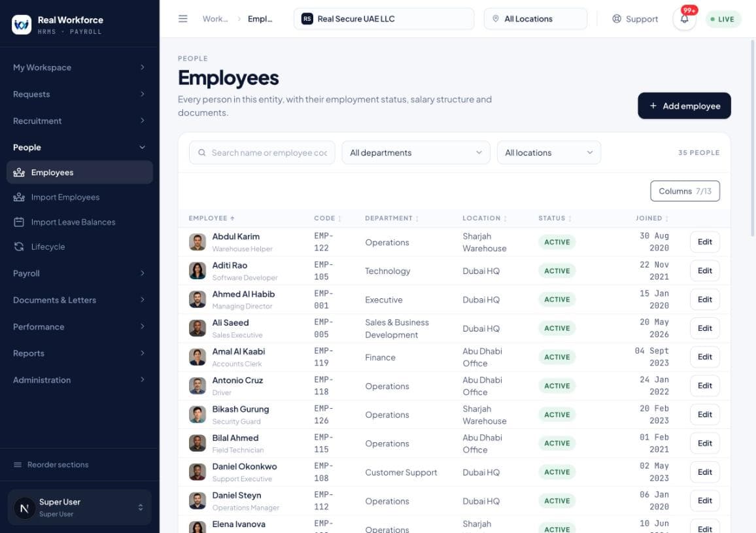Edit Aditi Rao's record
Viewport: 756px width, 533px height.
click(x=704, y=271)
